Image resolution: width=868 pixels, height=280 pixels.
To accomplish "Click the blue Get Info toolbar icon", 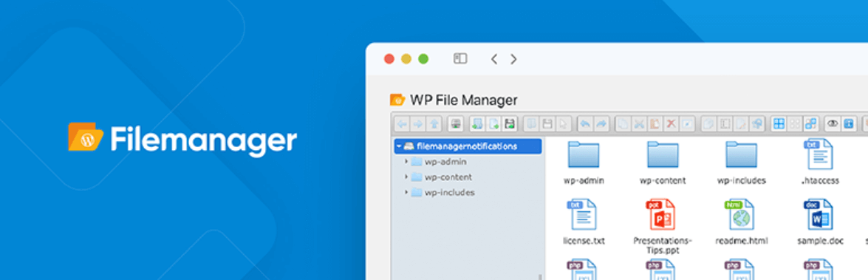I will click(849, 124).
